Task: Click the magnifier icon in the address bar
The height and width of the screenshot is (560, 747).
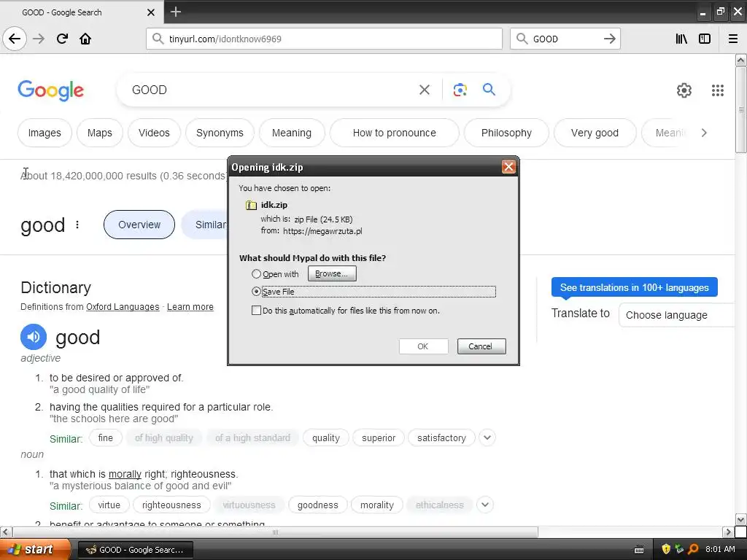Action: coord(158,39)
